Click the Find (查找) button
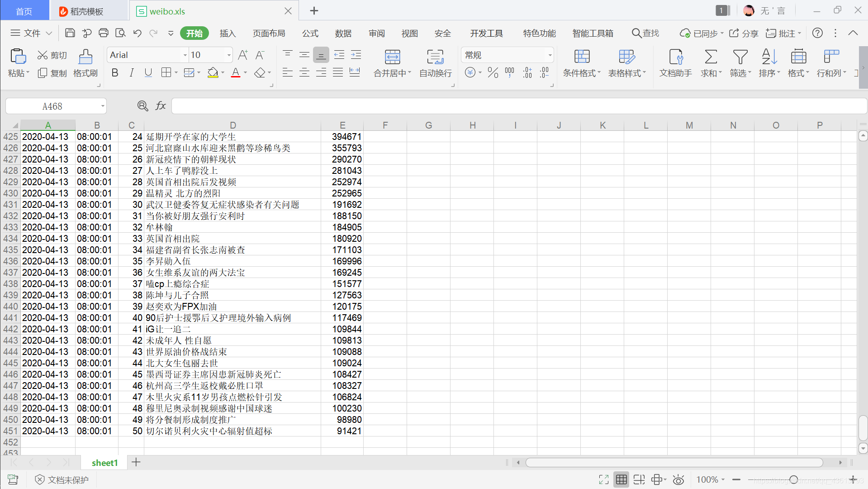The width and height of the screenshot is (868, 489). pyautogui.click(x=645, y=33)
